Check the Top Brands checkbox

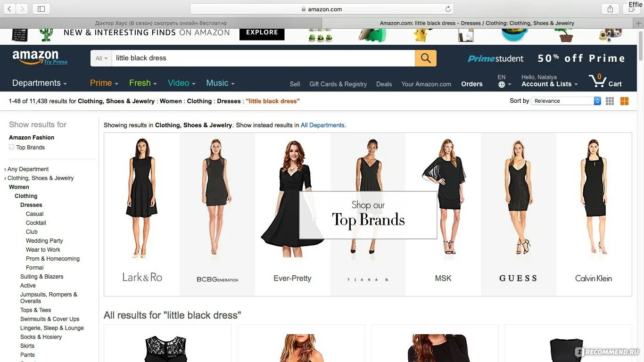tap(11, 147)
